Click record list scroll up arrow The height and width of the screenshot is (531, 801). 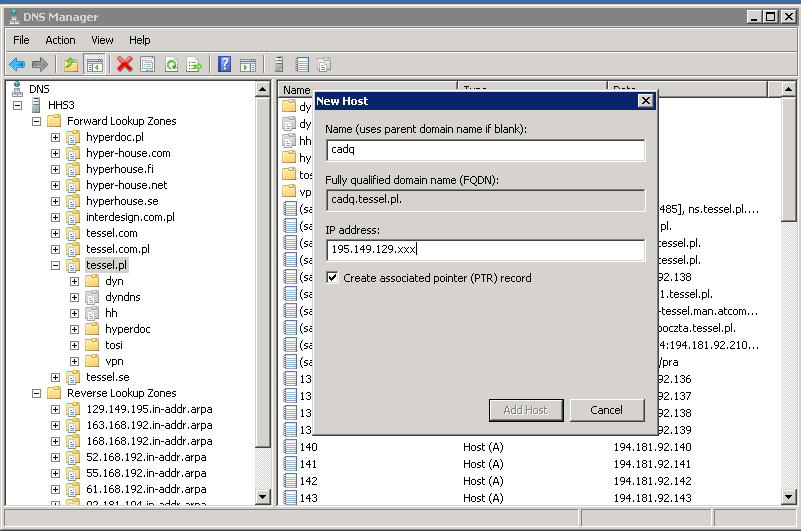click(788, 89)
